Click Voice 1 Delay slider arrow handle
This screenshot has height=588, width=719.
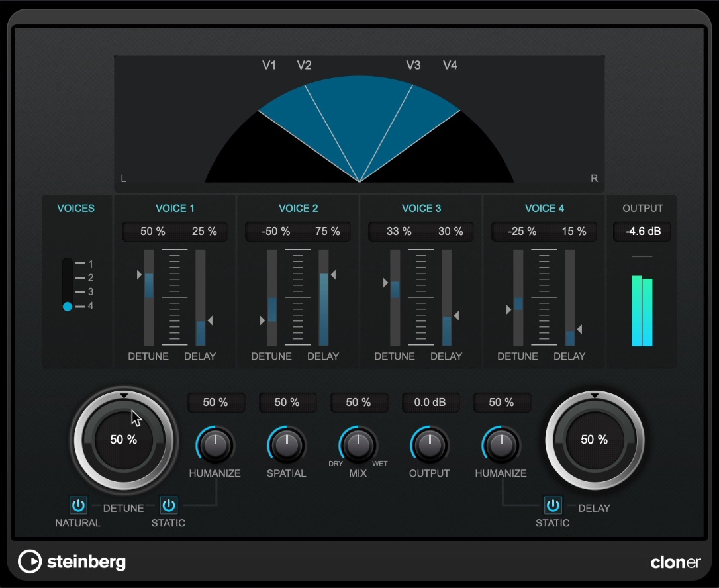coord(210,320)
